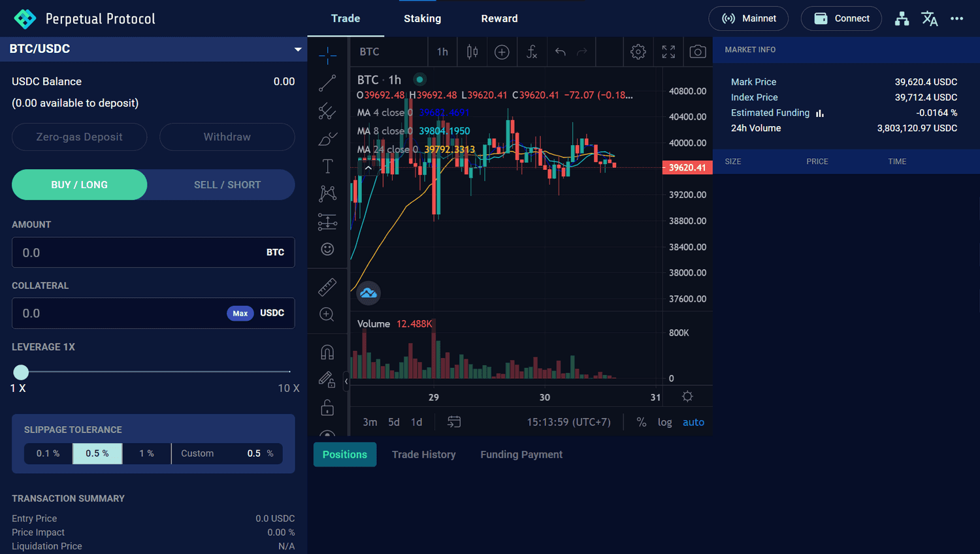Click the Withdraw button

227,137
